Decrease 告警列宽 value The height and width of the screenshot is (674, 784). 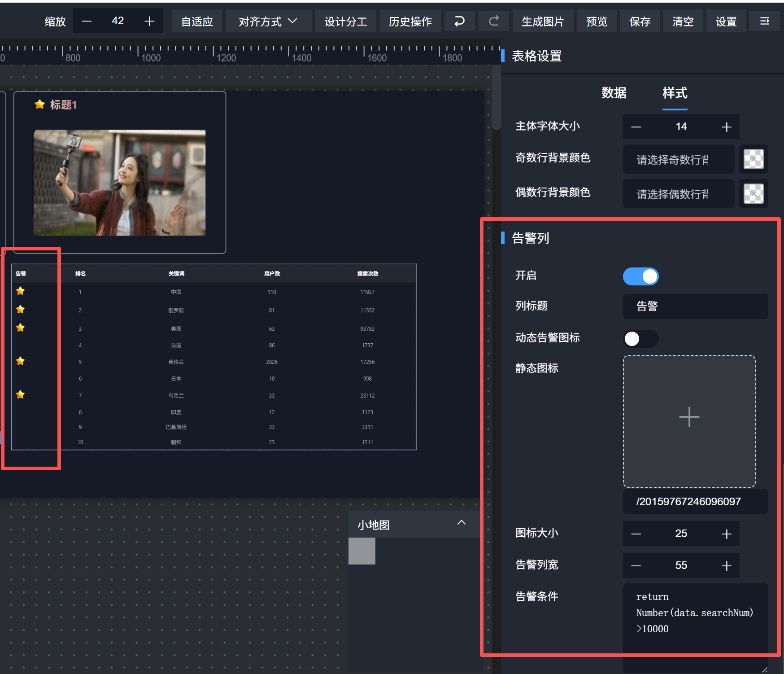coord(636,566)
